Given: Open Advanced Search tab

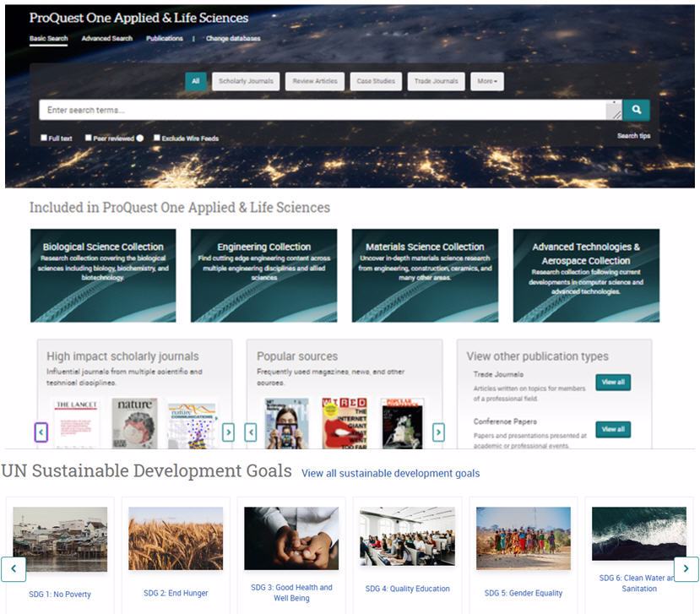Looking at the screenshot, I should pyautogui.click(x=107, y=38).
